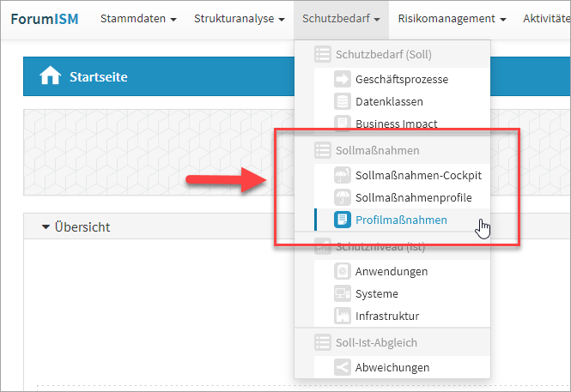Screen dimensions: 571x392
Task: Click the Systeme icon
Action: (343, 294)
